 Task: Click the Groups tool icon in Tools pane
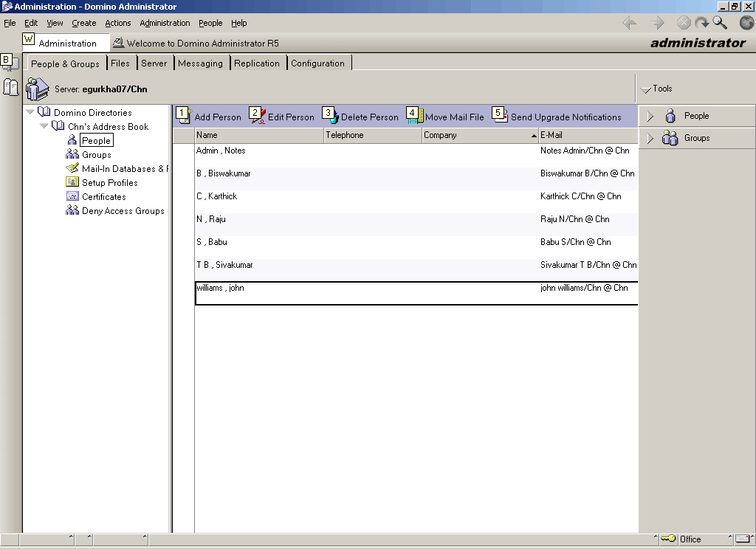tap(670, 138)
